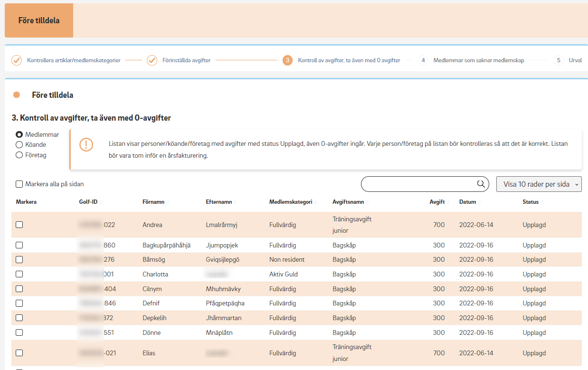Click step 3 number circle
Image resolution: width=588 pixels, height=370 pixels.
[x=287, y=60]
